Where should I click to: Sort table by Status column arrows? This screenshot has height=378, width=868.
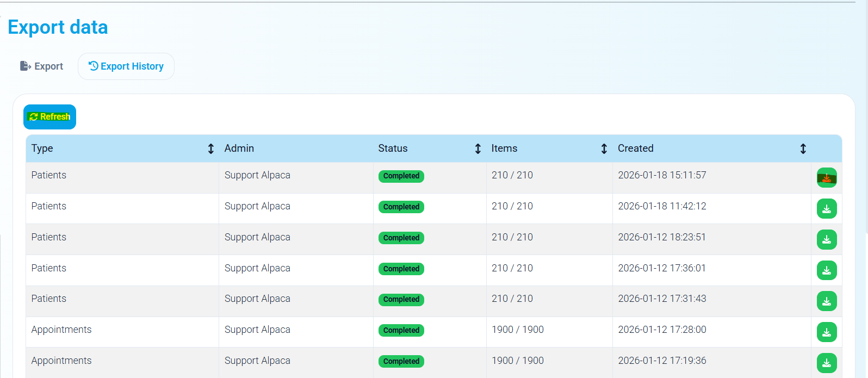coord(478,149)
